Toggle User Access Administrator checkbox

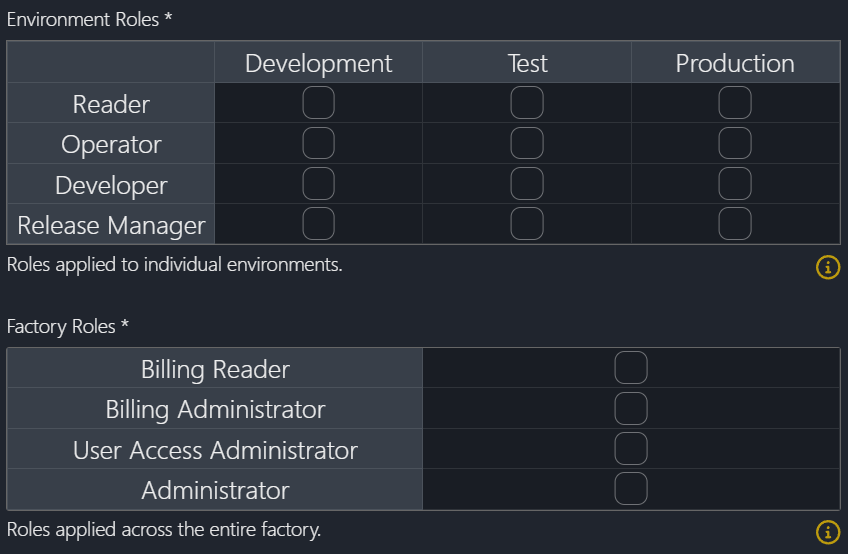pyautogui.click(x=631, y=449)
